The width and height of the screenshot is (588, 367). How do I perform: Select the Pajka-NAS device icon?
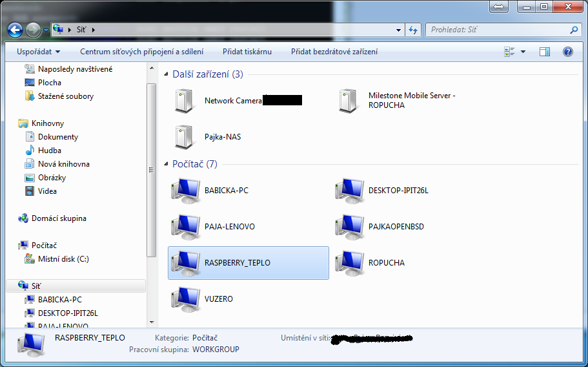185,137
